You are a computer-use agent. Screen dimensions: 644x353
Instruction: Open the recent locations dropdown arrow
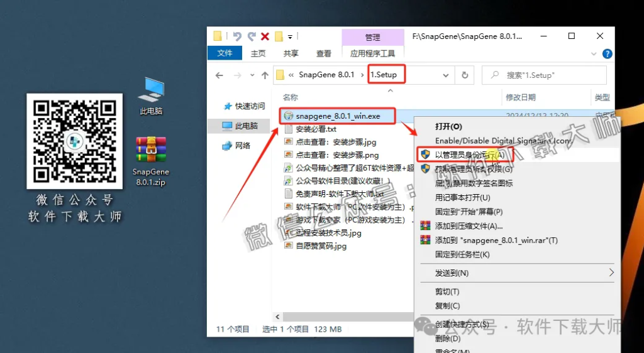[x=252, y=75]
